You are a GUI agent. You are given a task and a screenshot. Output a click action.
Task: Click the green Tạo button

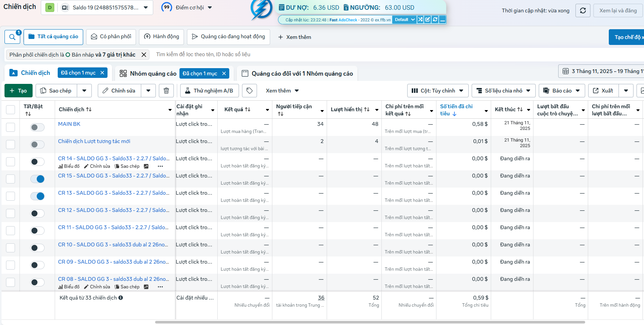click(x=18, y=91)
